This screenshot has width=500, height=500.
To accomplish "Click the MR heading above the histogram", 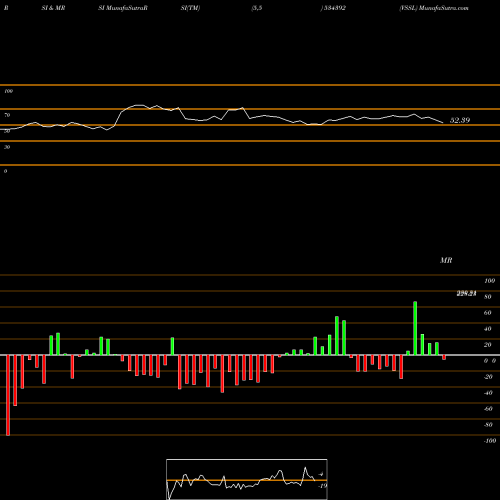I will tap(446, 260).
